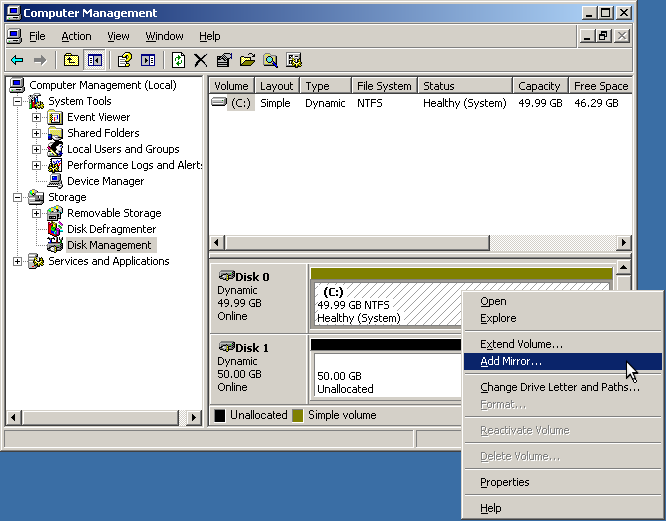666x521 pixels.
Task: Click the Computer Management (Local) root icon
Action: (x=17, y=85)
